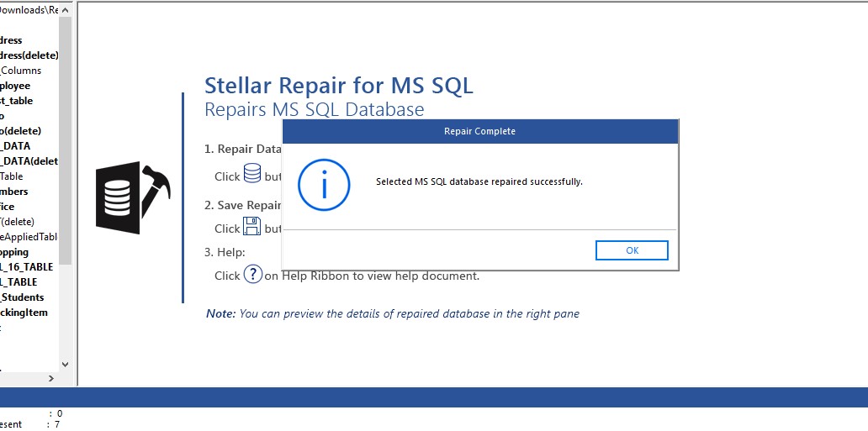Click the 'Stellar Repair for MS SQL' heading
Viewport: 868px width, 431px height.
click(339, 86)
